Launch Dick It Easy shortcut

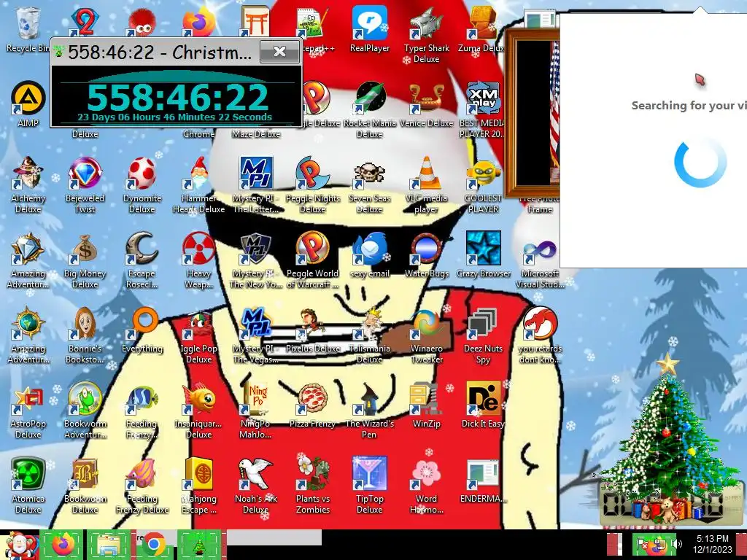tap(483, 399)
